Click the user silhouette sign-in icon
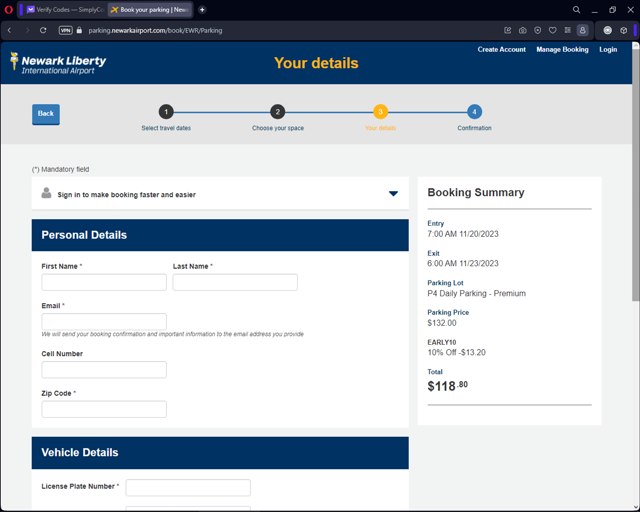The height and width of the screenshot is (512, 640). tap(47, 193)
